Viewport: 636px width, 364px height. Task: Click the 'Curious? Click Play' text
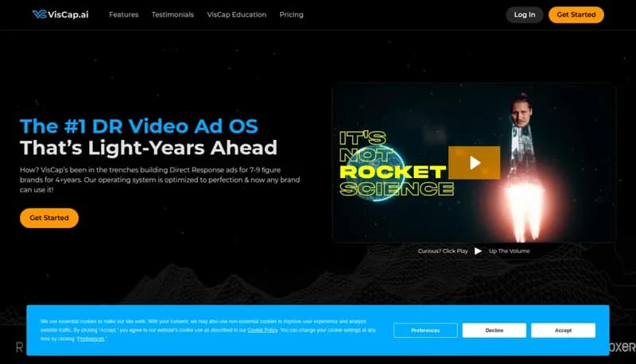(443, 251)
